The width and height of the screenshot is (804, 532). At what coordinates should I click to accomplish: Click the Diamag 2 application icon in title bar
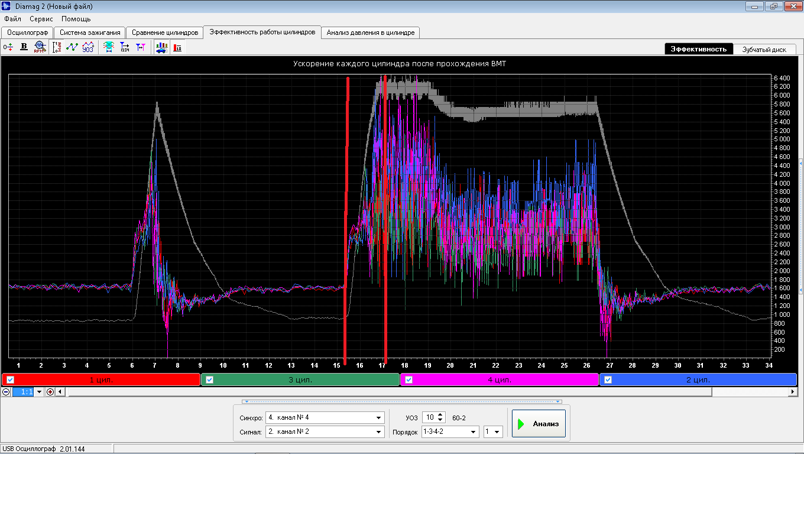[x=6, y=6]
